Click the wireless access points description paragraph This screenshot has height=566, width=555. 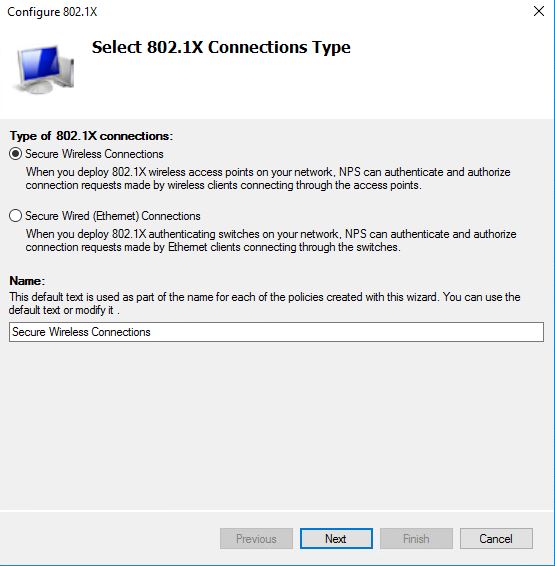coord(268,178)
